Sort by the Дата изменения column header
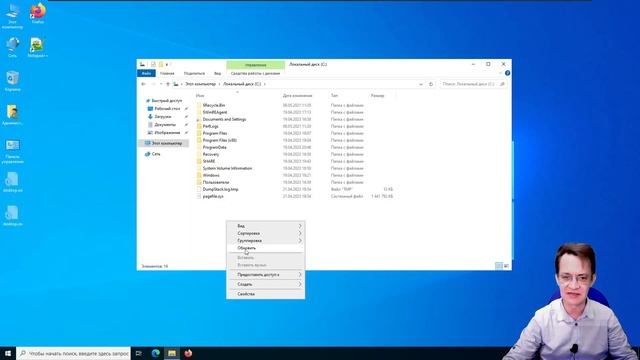640x360 pixels. pyautogui.click(x=297, y=96)
